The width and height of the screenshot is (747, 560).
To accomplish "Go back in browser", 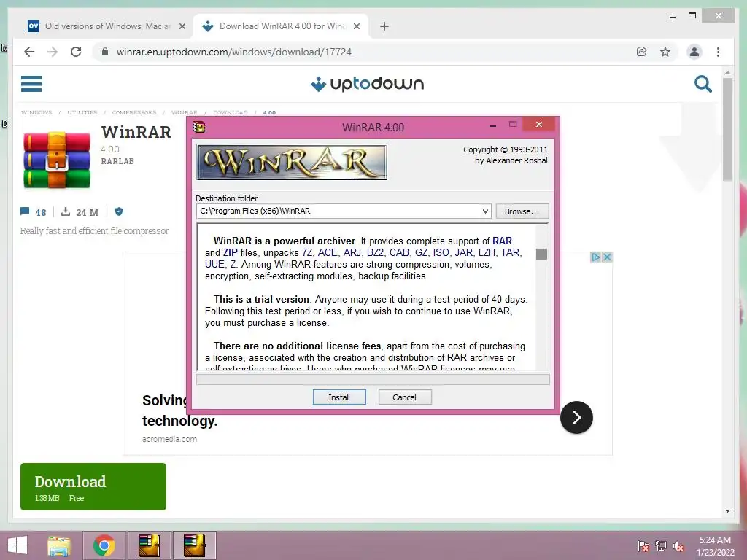I will click(x=29, y=52).
